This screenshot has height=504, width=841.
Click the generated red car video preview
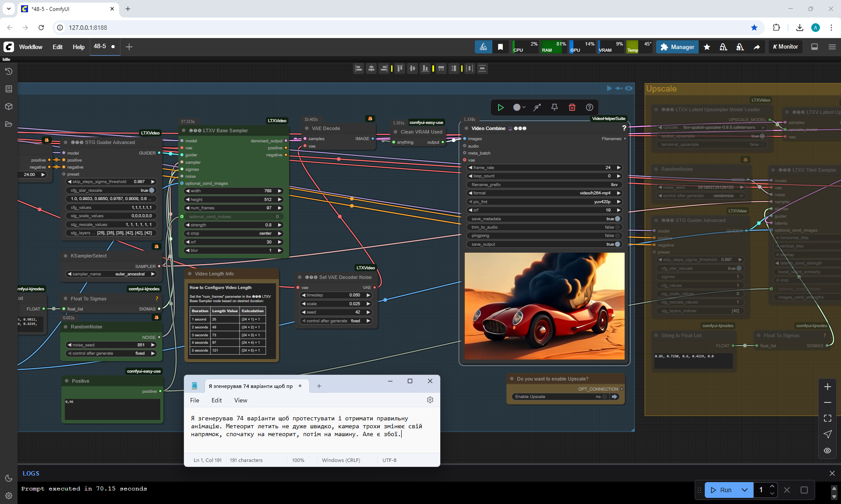[544, 306]
